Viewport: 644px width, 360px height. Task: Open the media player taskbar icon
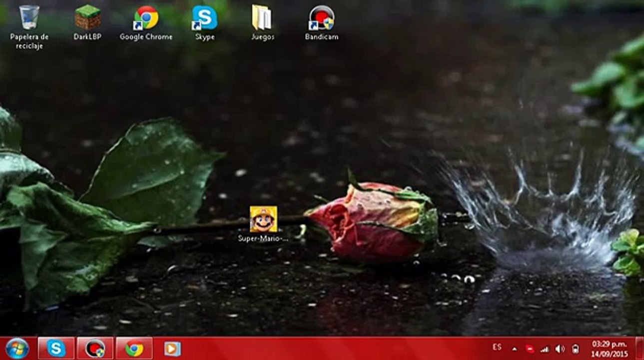point(172,348)
